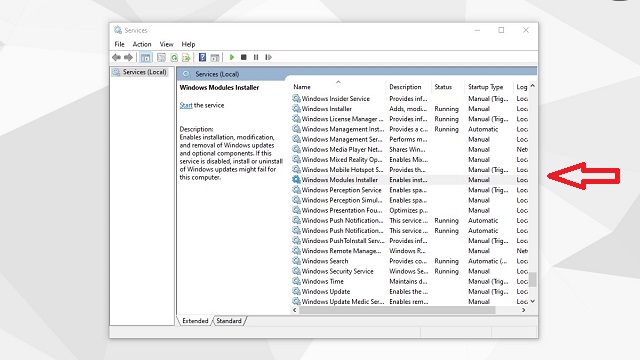640x360 pixels.
Task: Click the vertical scrollbar thumb
Action: tap(532, 279)
